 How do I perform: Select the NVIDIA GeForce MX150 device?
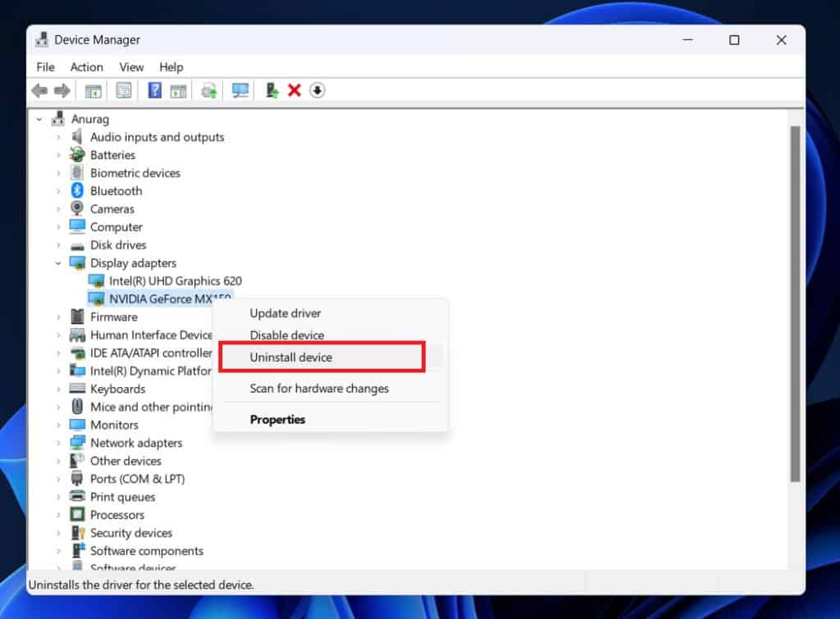(x=162, y=298)
